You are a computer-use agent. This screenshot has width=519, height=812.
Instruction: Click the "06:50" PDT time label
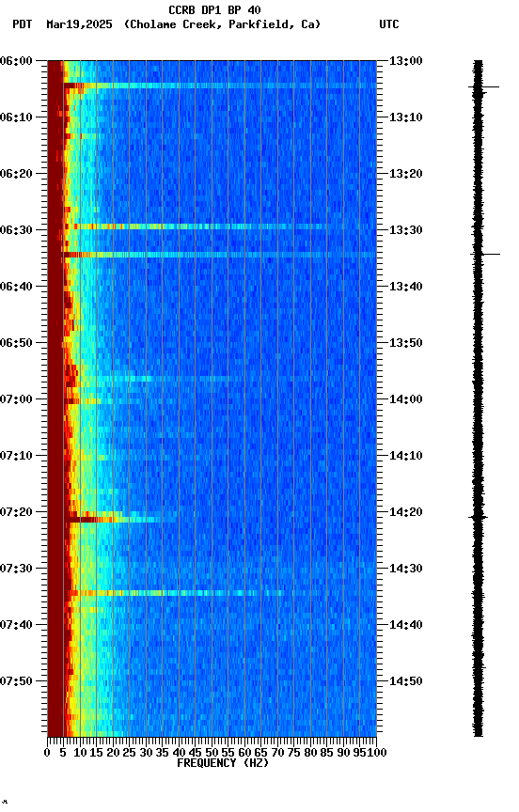click(16, 343)
